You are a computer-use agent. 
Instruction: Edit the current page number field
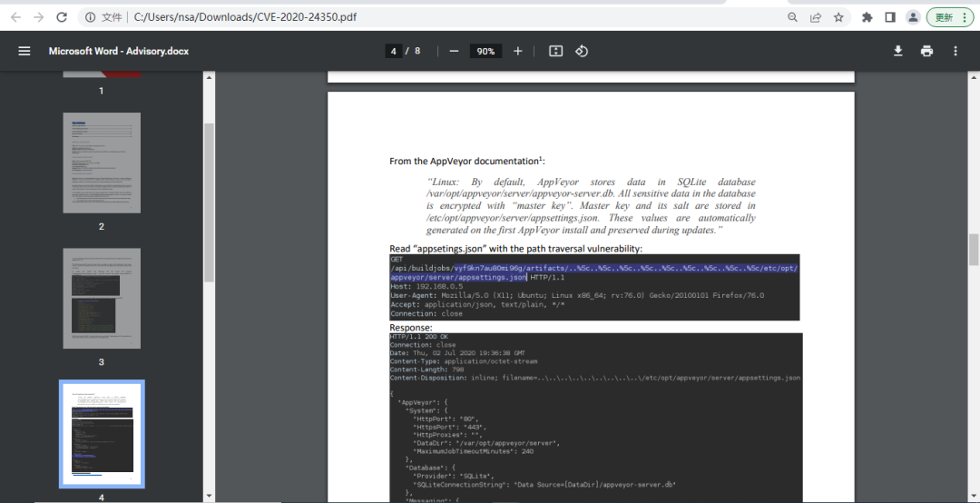[x=393, y=52]
